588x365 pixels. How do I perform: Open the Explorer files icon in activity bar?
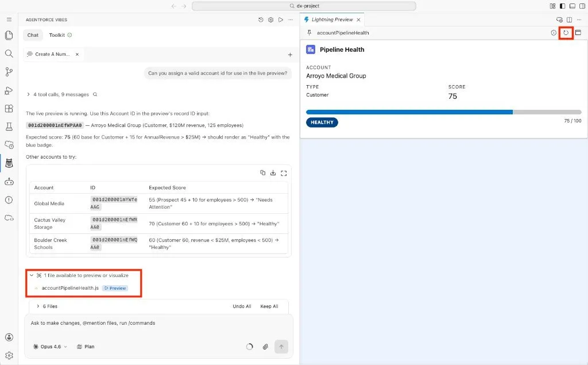pos(9,35)
